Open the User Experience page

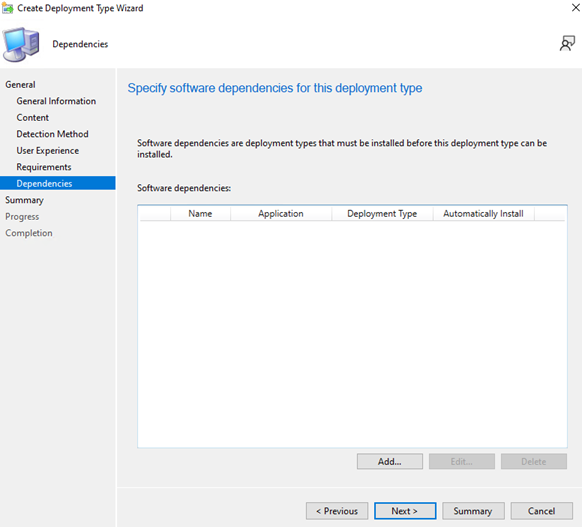(48, 151)
